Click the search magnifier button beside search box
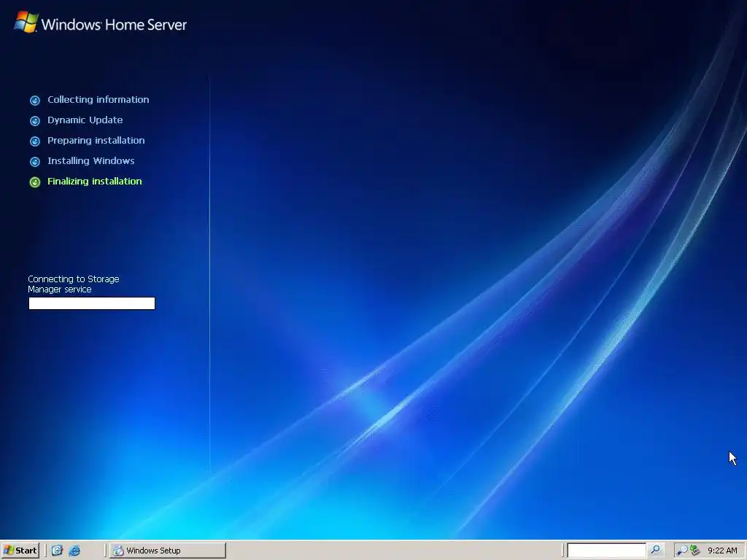 [x=656, y=550]
